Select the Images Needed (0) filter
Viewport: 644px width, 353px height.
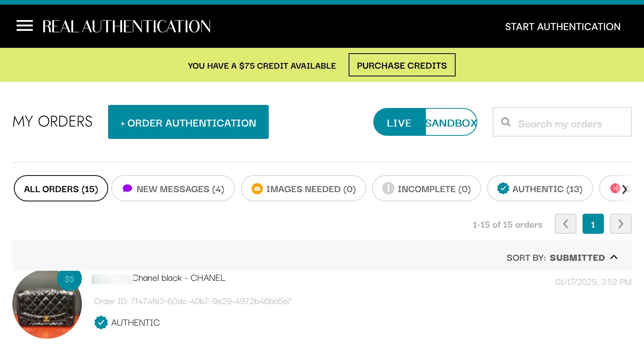click(303, 188)
